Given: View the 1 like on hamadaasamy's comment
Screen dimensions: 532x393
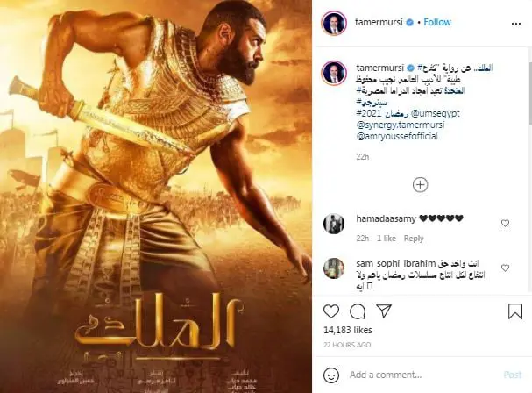Looking at the screenshot, I should (x=387, y=239).
